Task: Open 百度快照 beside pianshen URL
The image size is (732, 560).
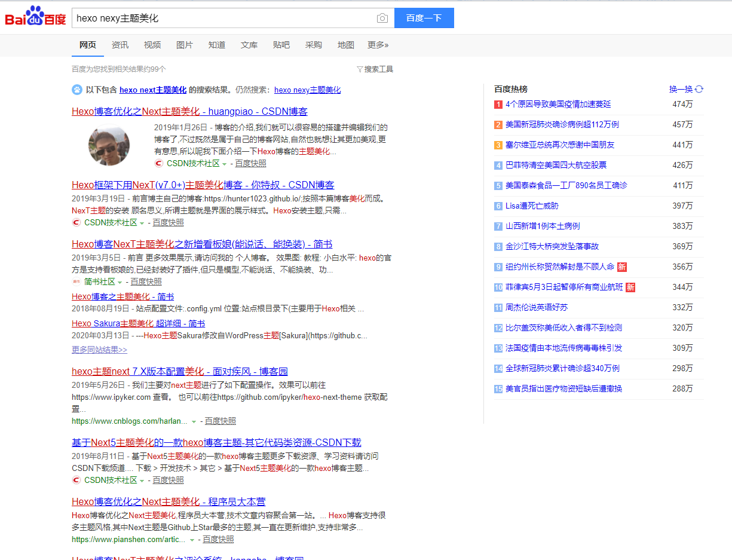Action: pos(218,539)
